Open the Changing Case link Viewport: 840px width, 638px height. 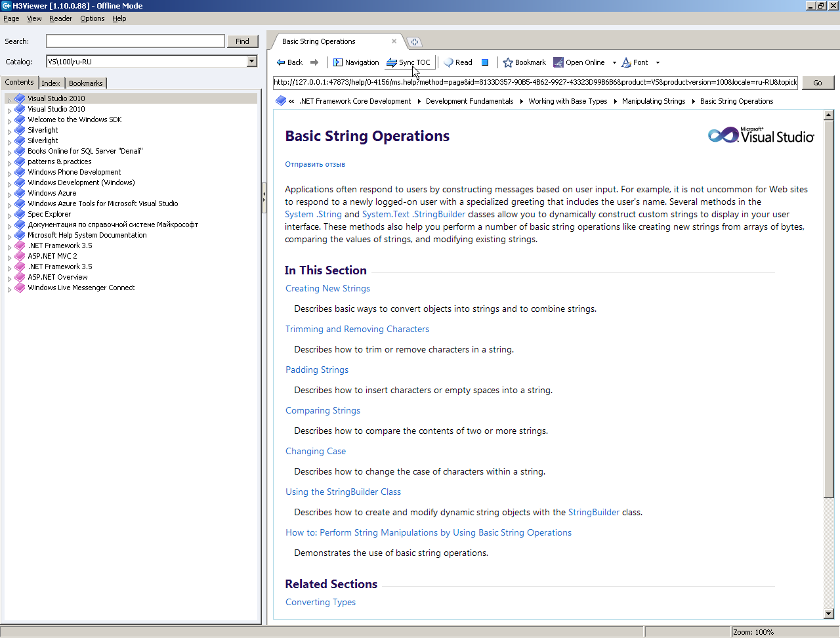pyautogui.click(x=316, y=451)
